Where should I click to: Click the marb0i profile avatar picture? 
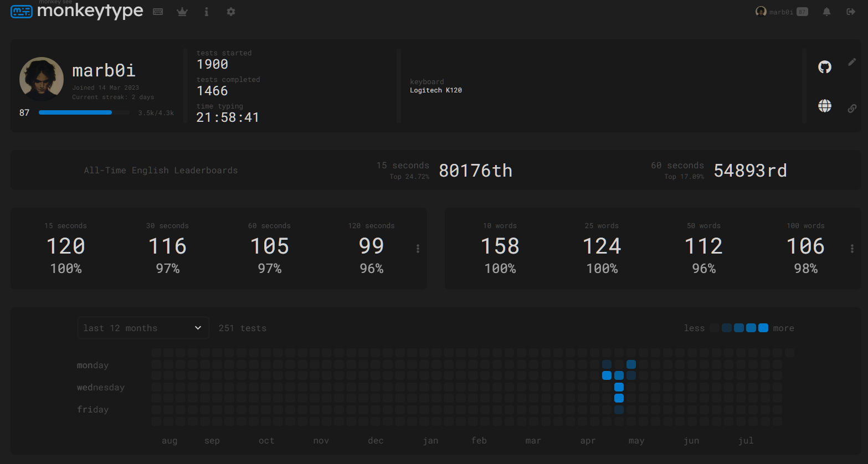coord(42,79)
